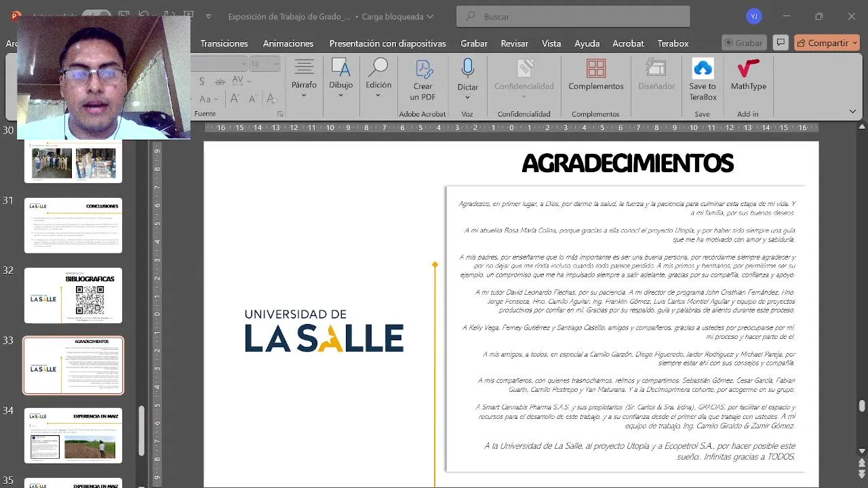Open the Complementos add-ins button

(x=595, y=75)
